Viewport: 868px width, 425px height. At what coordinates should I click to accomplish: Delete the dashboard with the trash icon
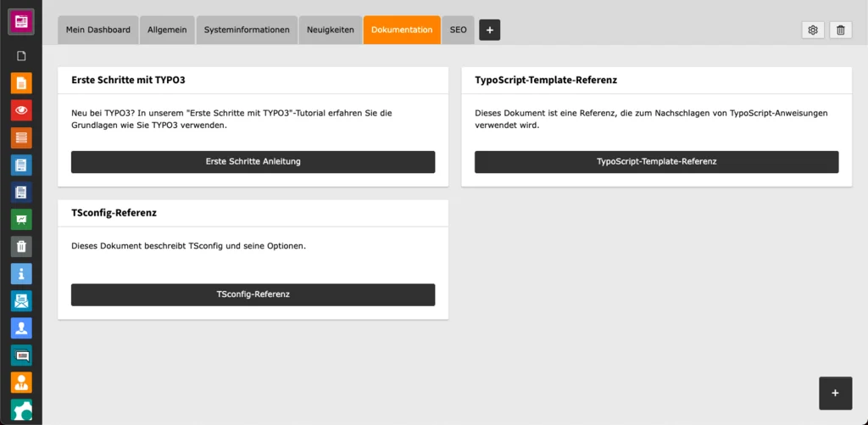point(840,31)
